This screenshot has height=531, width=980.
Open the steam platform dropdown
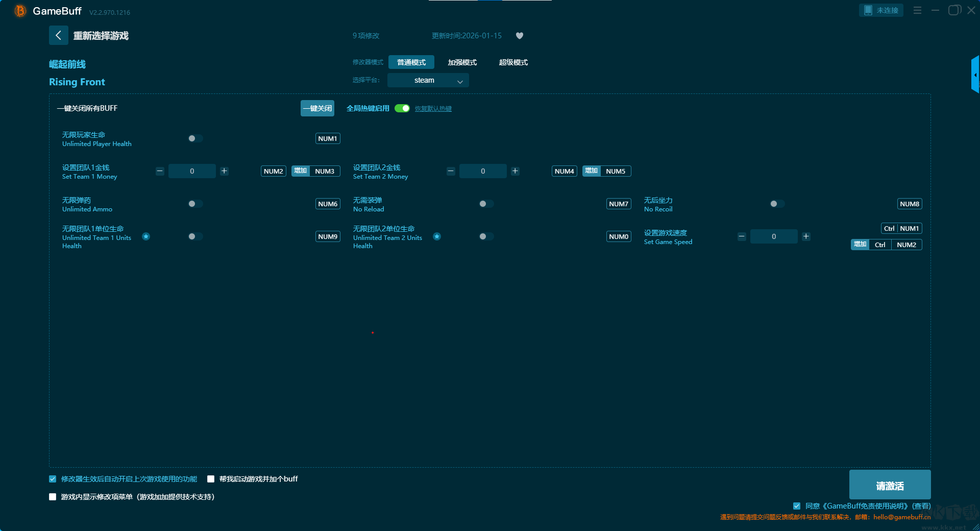click(428, 80)
